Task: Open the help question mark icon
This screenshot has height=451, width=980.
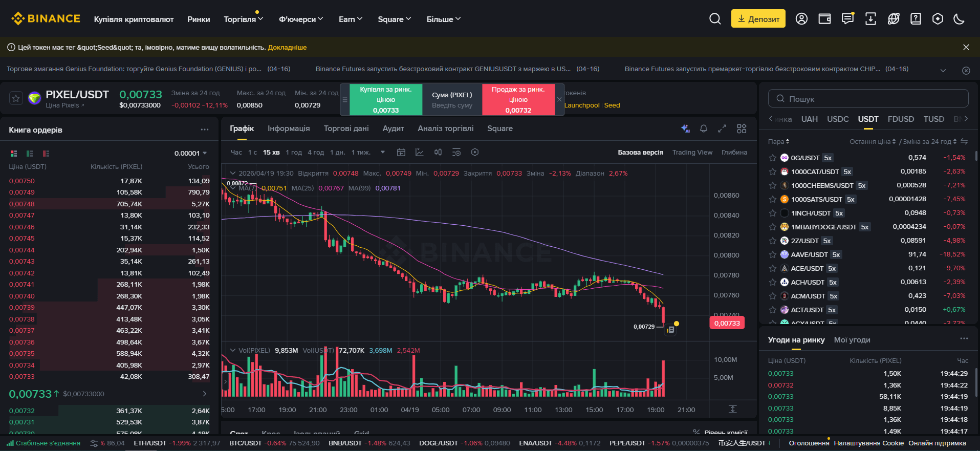Action: click(x=916, y=19)
